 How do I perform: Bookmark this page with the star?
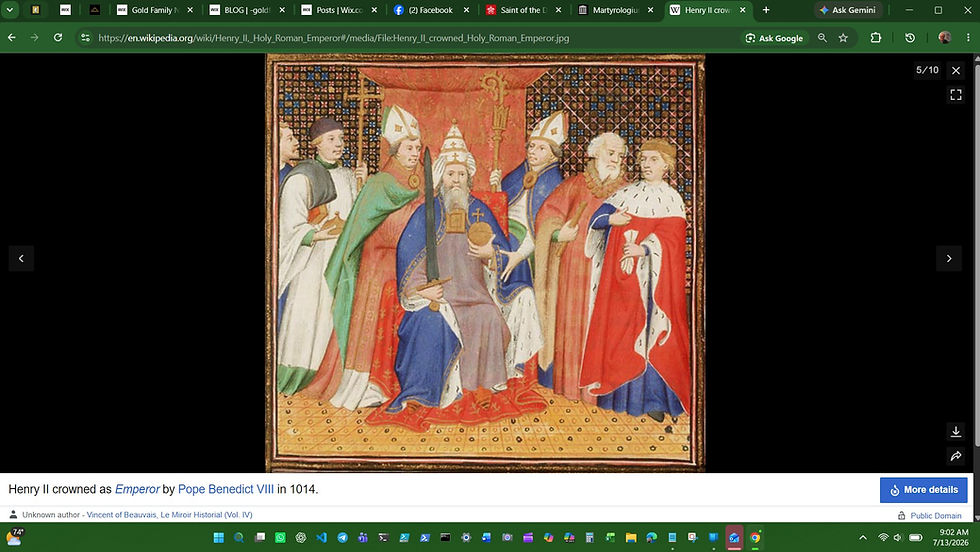(843, 38)
